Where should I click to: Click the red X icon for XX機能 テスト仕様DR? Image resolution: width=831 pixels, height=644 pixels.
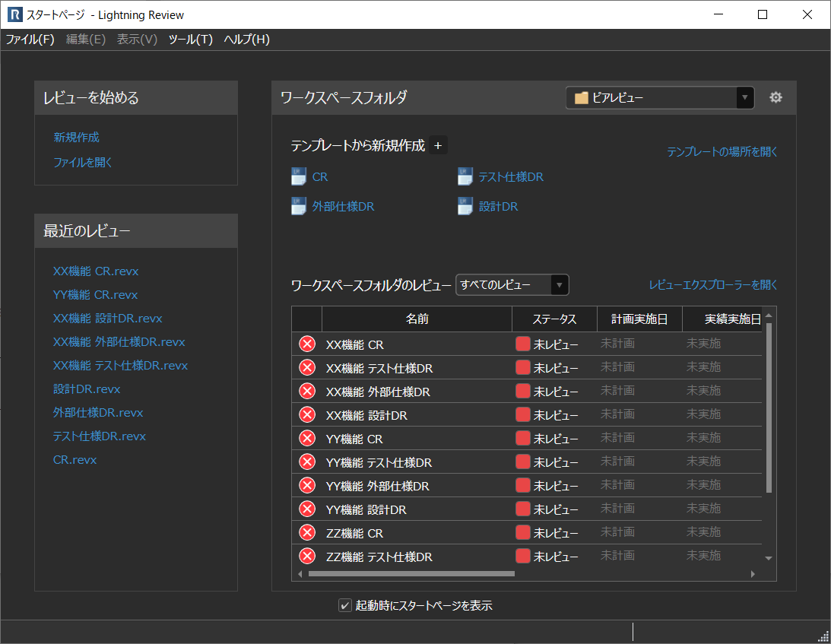(307, 367)
